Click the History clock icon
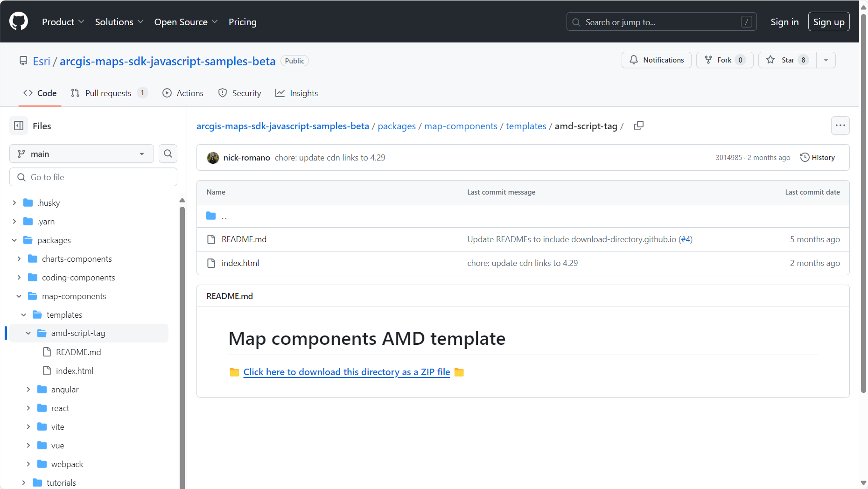 (805, 157)
